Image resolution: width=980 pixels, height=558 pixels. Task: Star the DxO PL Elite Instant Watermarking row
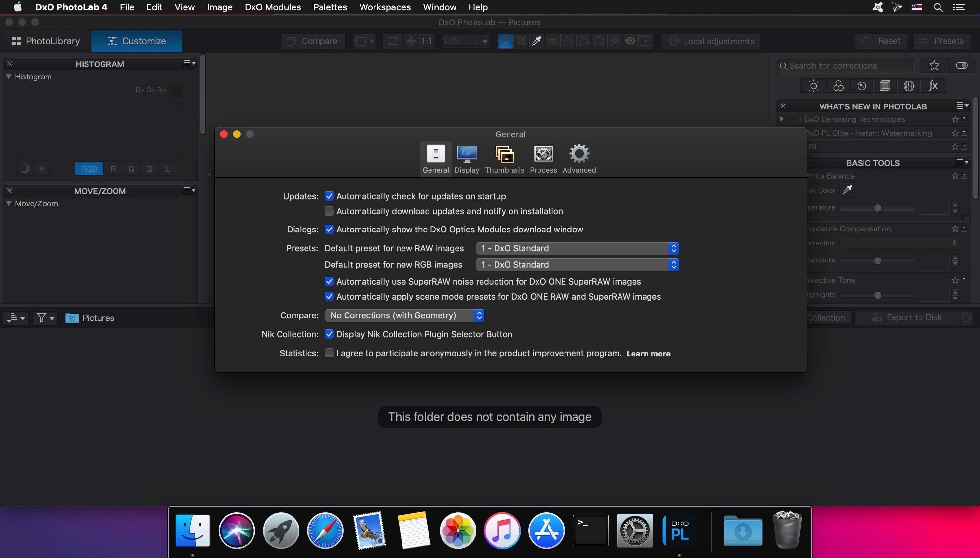click(955, 133)
